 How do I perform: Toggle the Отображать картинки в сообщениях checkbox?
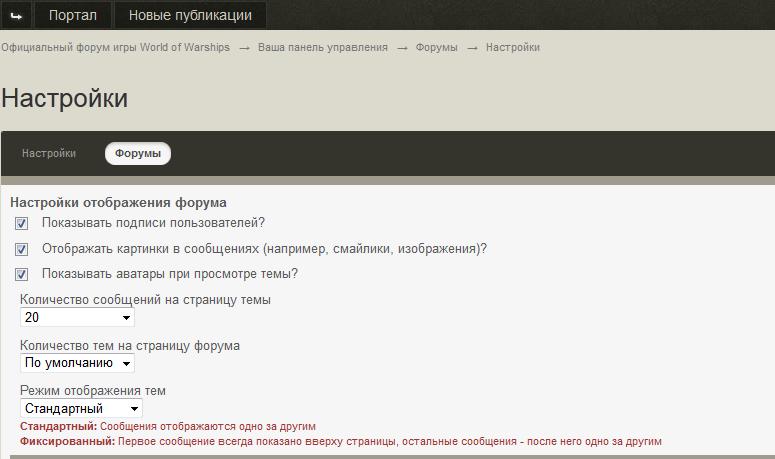pos(22,249)
